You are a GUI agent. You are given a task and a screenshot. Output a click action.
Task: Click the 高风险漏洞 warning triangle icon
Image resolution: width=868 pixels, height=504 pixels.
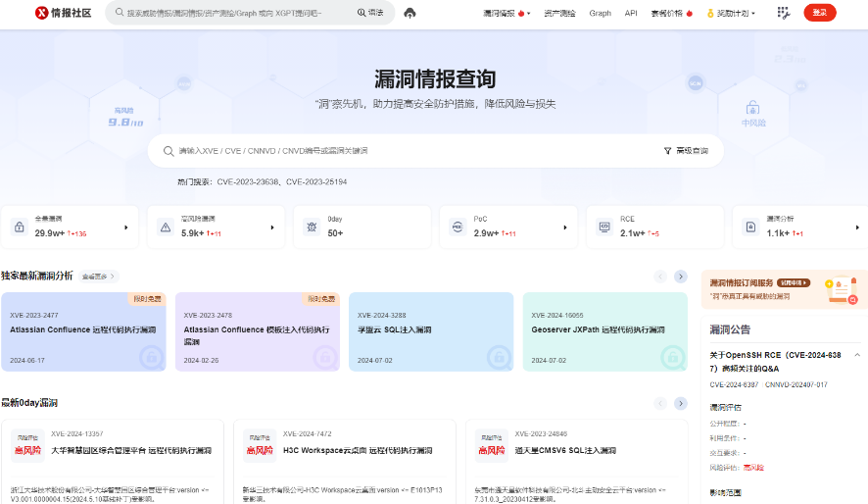click(x=165, y=227)
